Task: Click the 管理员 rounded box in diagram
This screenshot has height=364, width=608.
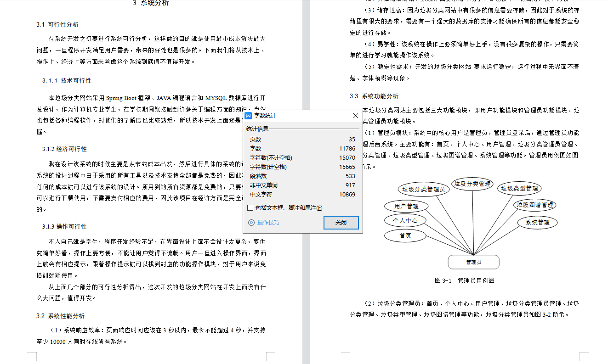Action: (473, 262)
